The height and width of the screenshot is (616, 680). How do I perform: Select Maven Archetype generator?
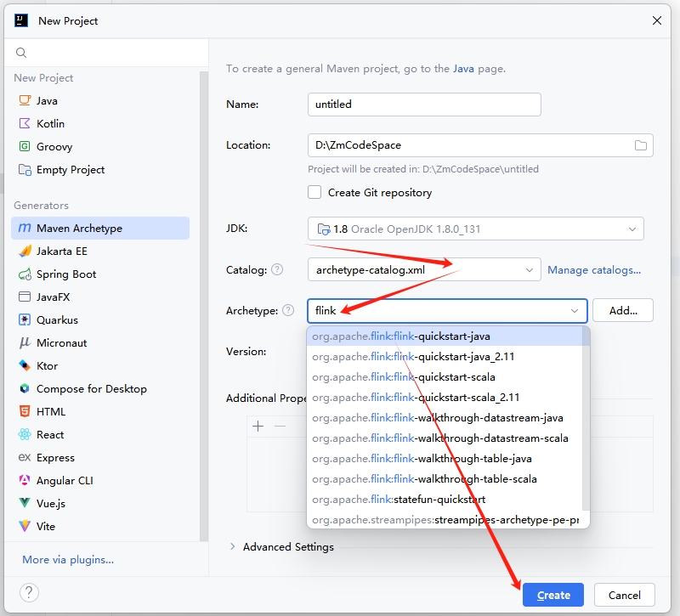click(100, 228)
